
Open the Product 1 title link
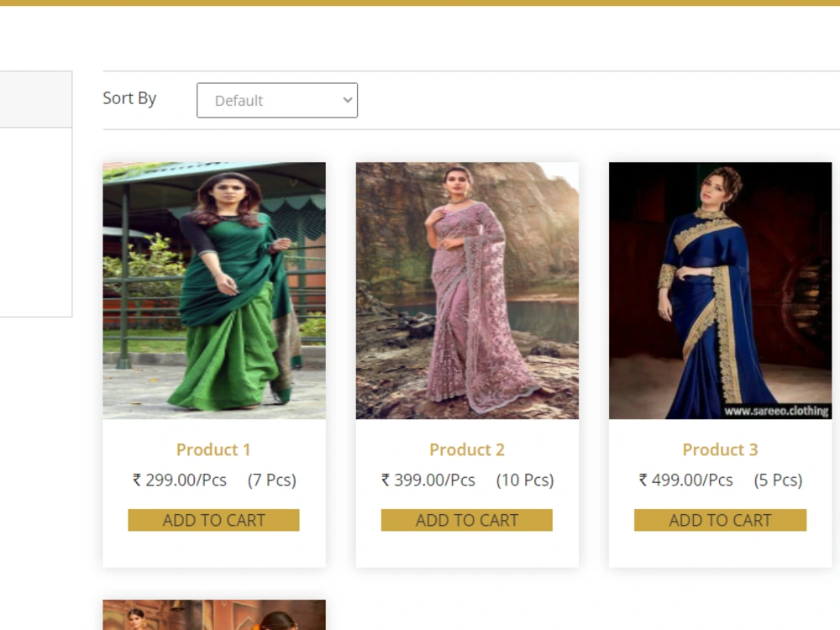[213, 449]
